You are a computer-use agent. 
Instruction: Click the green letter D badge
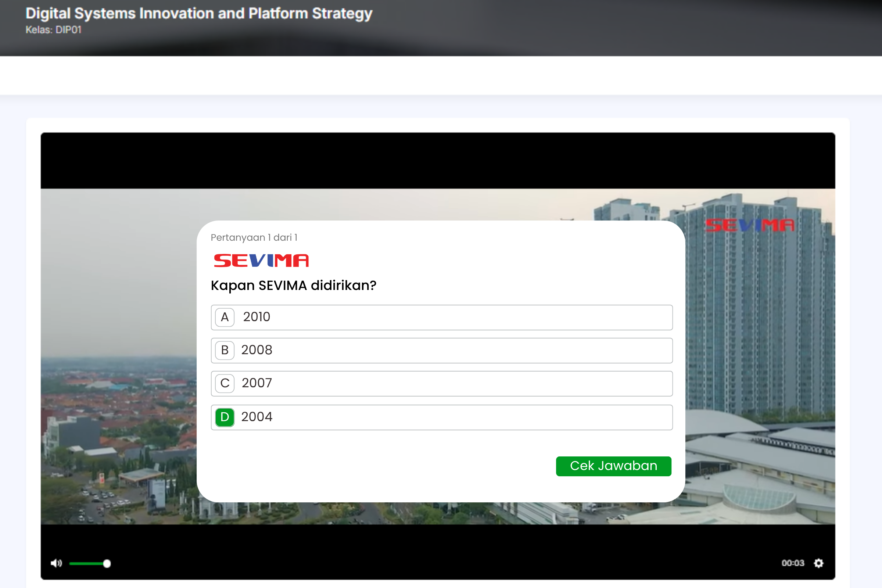[225, 417]
